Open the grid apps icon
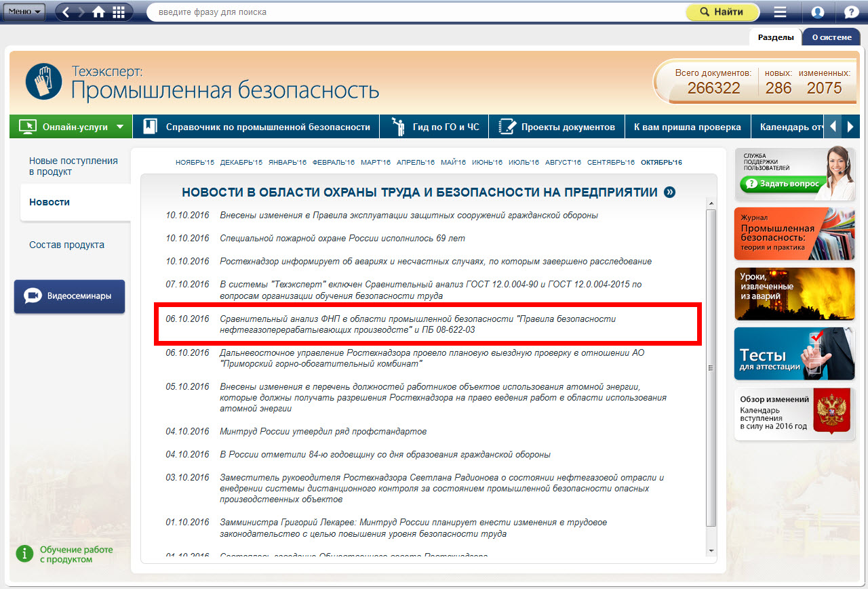Image resolution: width=868 pixels, height=589 pixels. click(118, 12)
